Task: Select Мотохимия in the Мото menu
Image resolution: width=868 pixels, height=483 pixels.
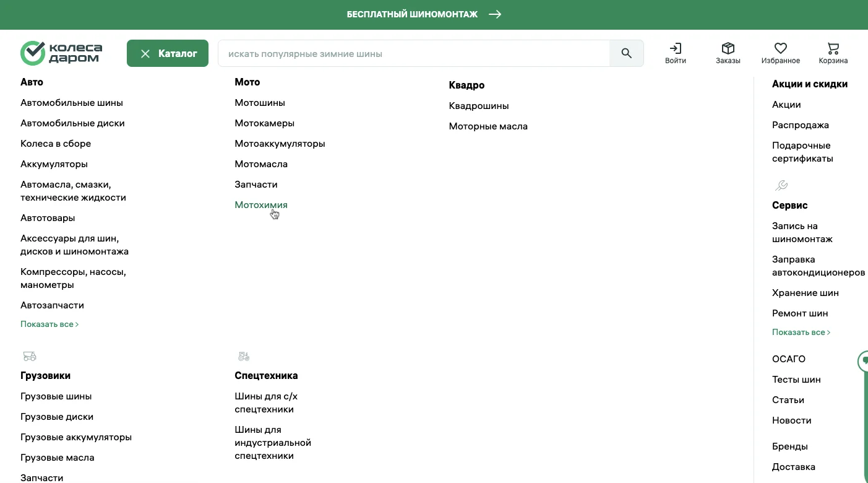Action: coord(260,204)
